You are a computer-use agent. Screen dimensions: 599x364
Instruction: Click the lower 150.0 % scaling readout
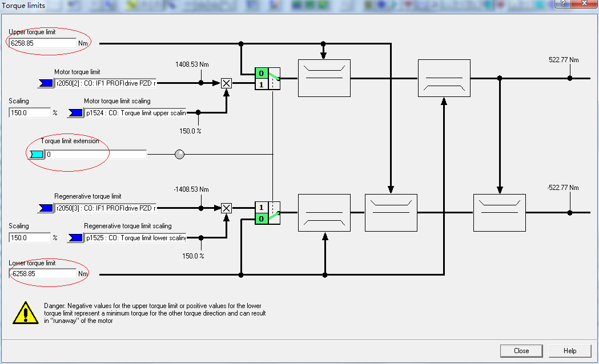click(x=193, y=256)
